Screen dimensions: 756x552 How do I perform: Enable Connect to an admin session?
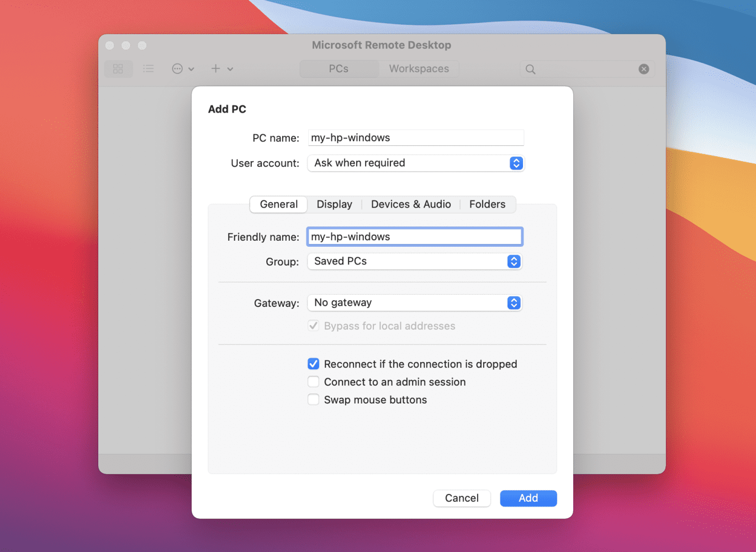(x=314, y=381)
